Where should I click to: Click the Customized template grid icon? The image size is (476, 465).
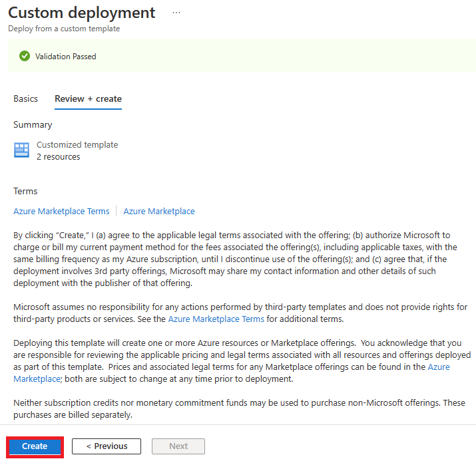point(21,150)
